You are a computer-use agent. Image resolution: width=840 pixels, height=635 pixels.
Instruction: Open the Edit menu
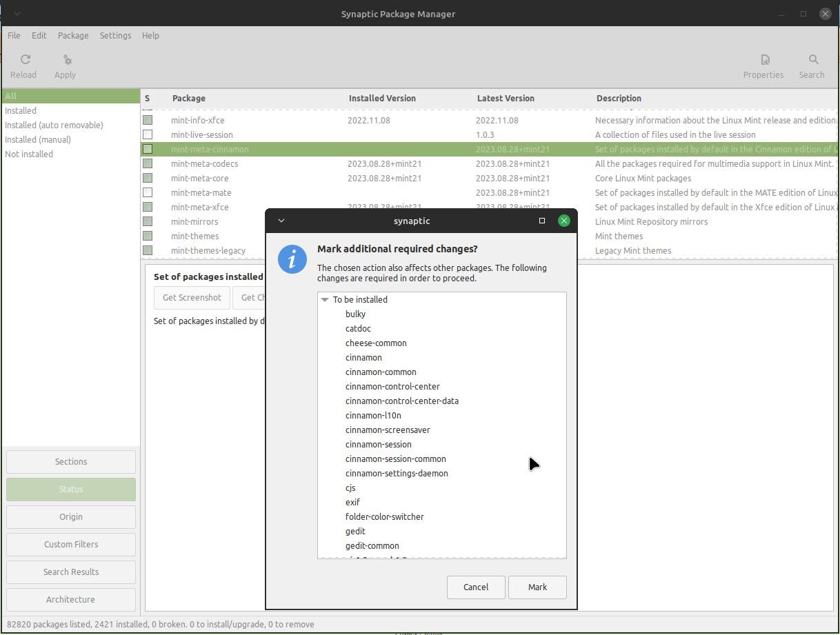point(39,35)
